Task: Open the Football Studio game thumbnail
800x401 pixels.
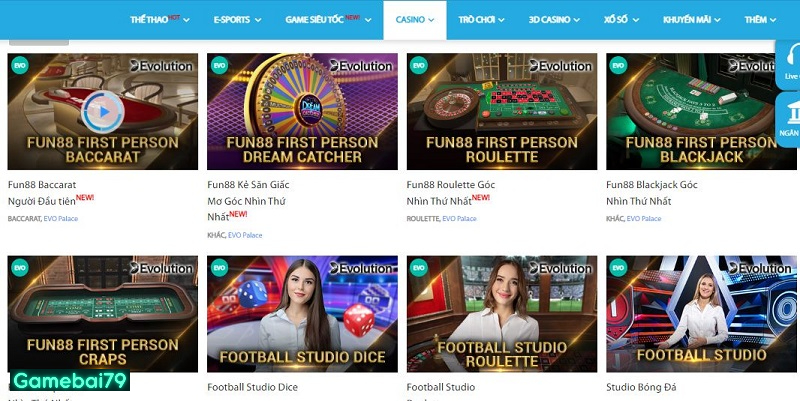Action: coord(701,314)
